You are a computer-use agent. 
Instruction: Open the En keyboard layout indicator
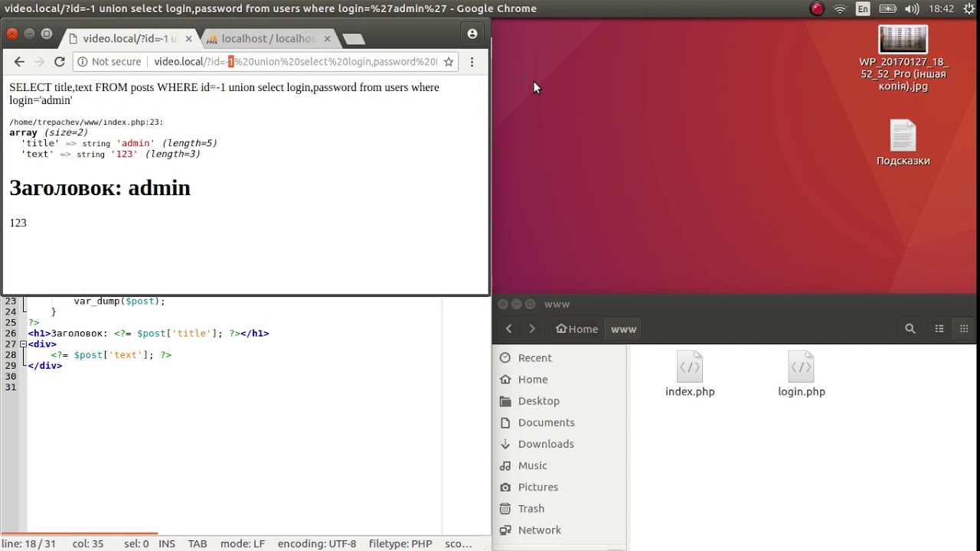click(863, 9)
